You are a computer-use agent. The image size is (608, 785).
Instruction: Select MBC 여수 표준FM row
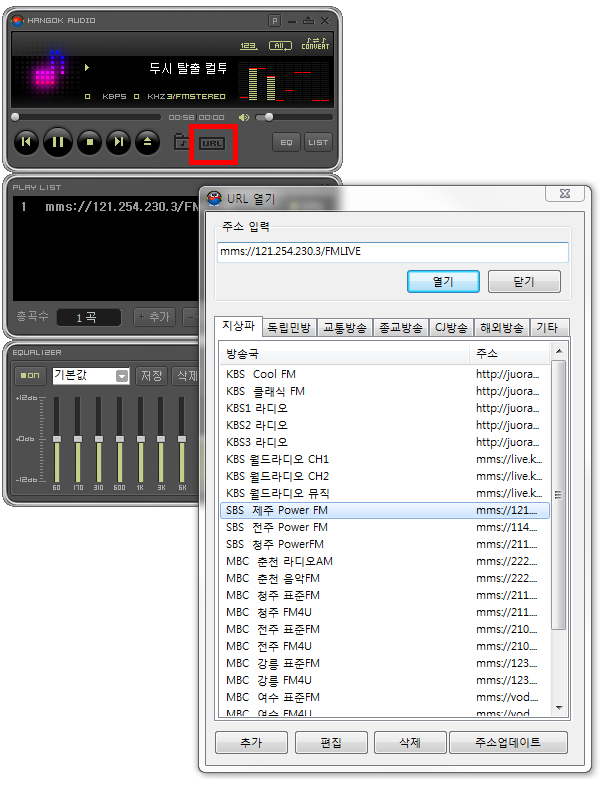coord(385,698)
